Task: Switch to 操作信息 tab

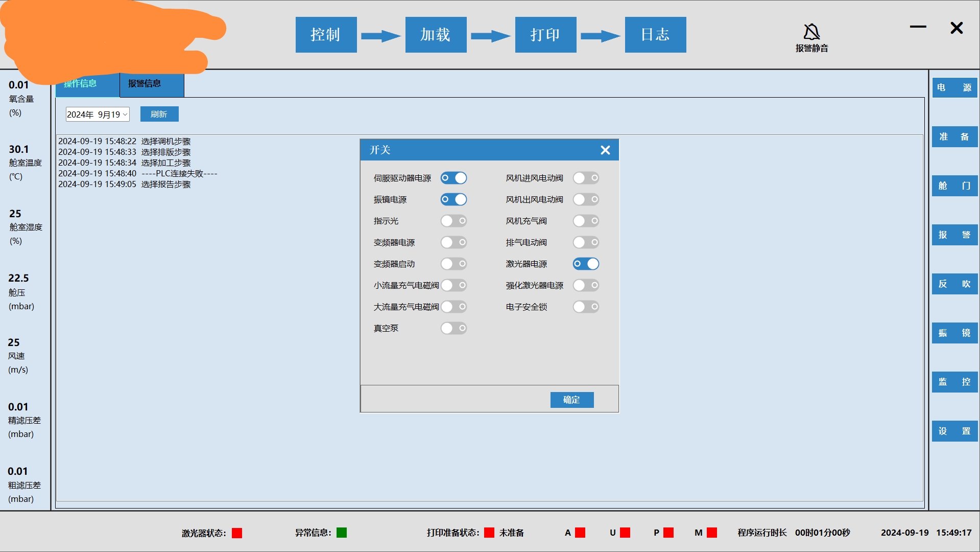Action: [x=87, y=84]
